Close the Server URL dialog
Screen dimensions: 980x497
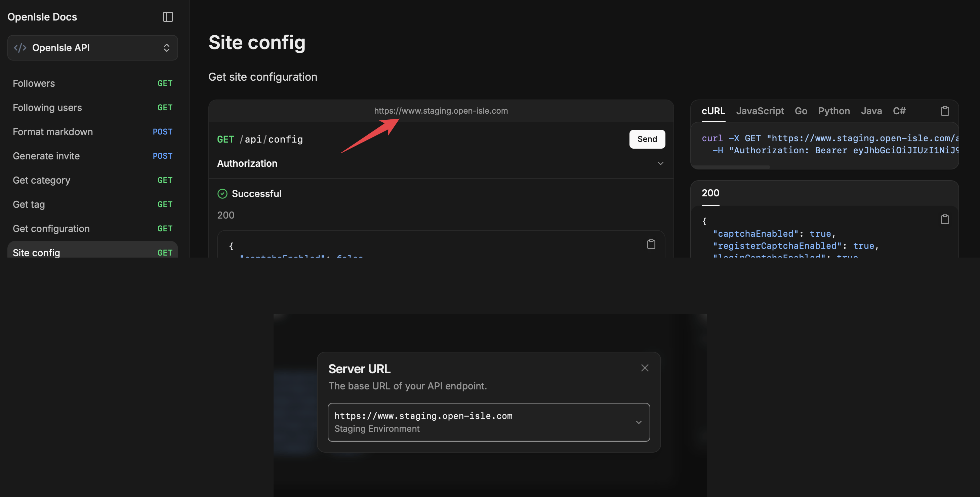(x=645, y=368)
